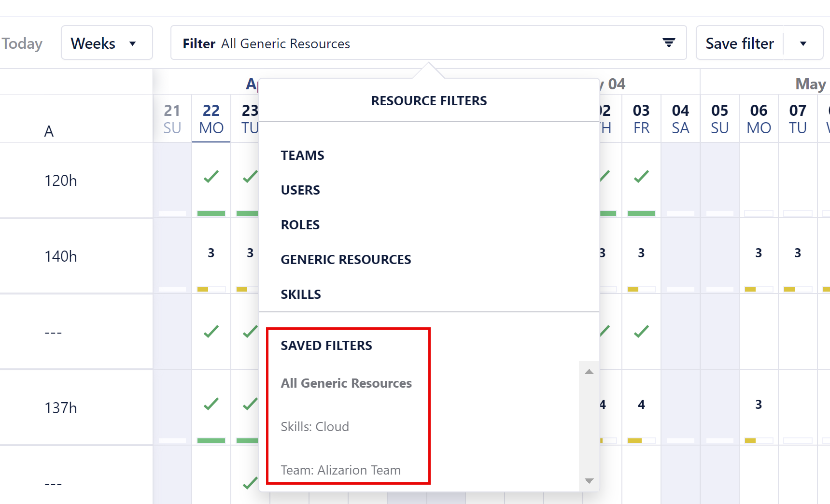Open the Save filter dropdown arrow
This screenshot has width=830, height=504.
click(x=802, y=42)
